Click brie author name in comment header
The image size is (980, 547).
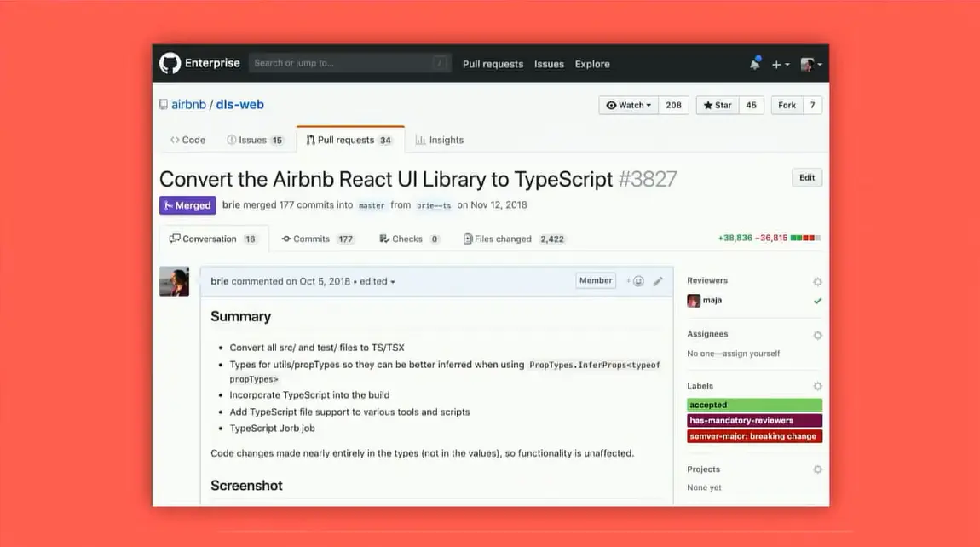pos(219,281)
